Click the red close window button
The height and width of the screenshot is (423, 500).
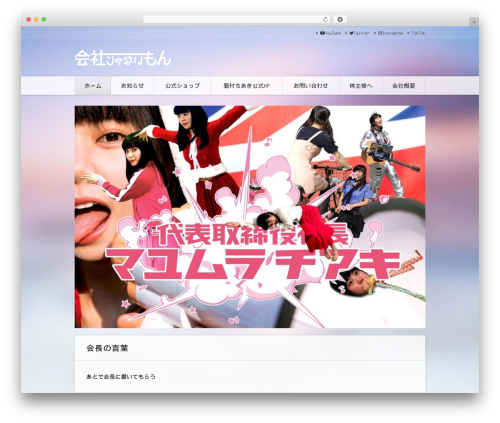point(29,20)
